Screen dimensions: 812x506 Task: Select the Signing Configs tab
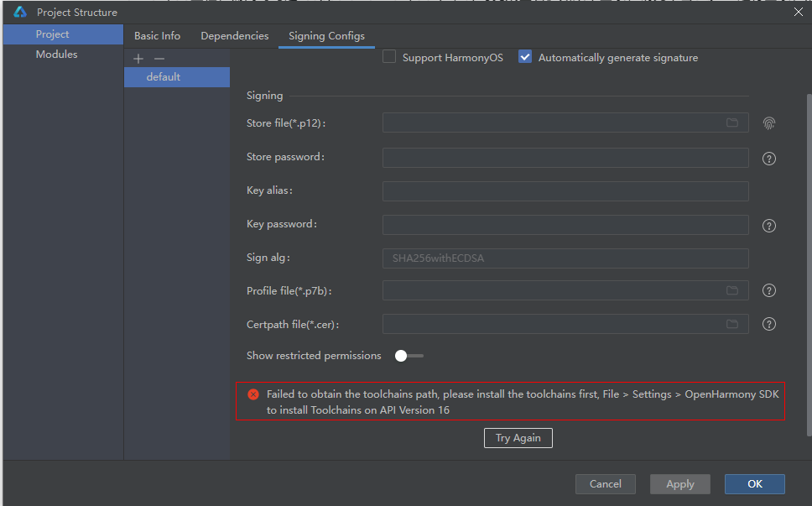tap(326, 36)
